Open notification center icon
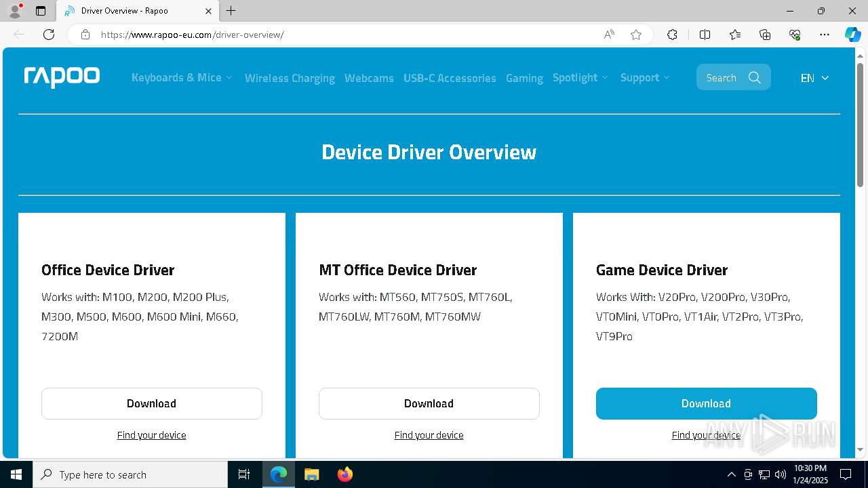 pyautogui.click(x=846, y=474)
